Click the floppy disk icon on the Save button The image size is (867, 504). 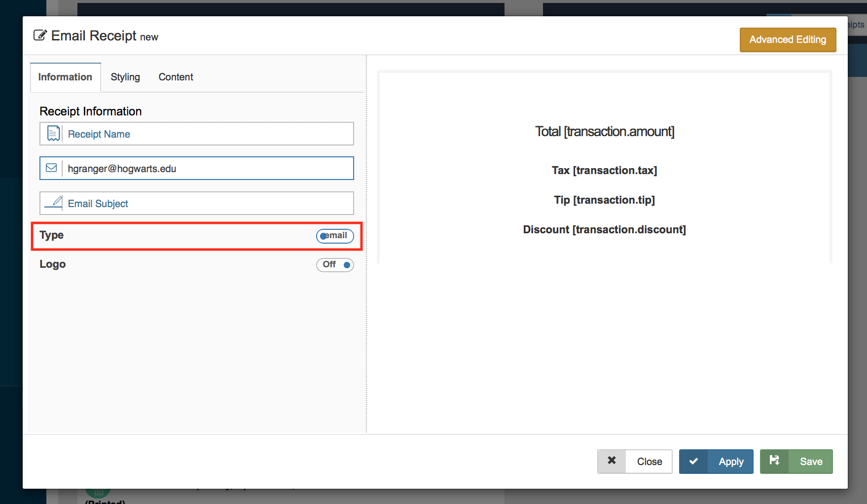[774, 461]
